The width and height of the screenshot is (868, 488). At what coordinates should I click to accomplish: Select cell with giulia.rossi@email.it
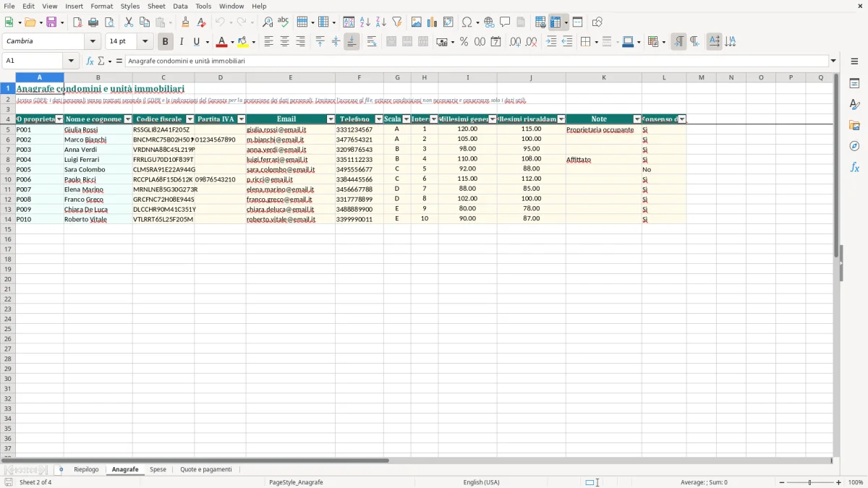pos(290,130)
